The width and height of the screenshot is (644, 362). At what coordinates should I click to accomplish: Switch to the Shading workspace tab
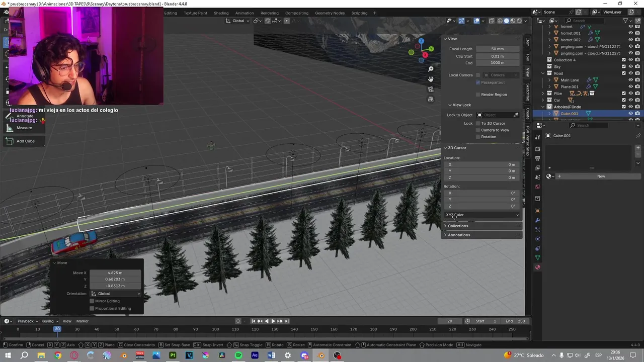221,13
